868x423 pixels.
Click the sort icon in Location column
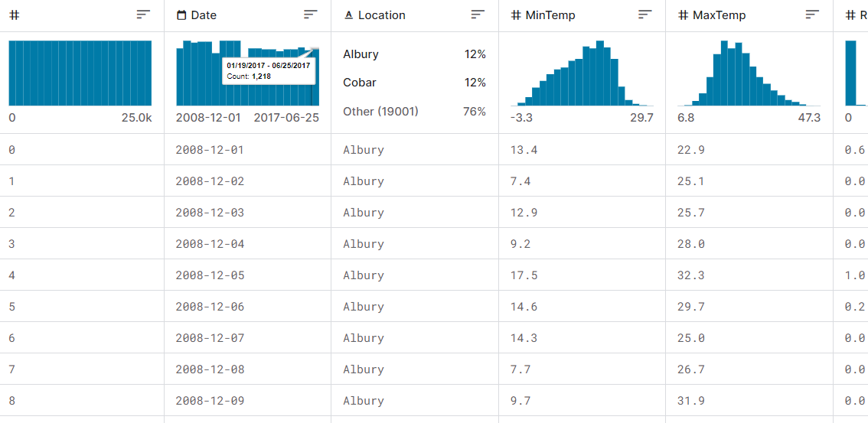point(478,15)
